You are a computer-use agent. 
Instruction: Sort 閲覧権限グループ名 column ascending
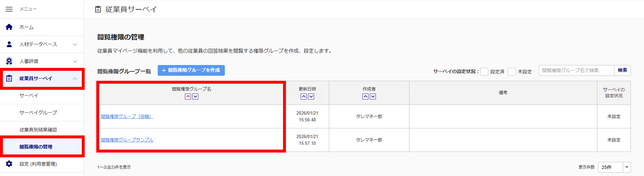tap(188, 97)
